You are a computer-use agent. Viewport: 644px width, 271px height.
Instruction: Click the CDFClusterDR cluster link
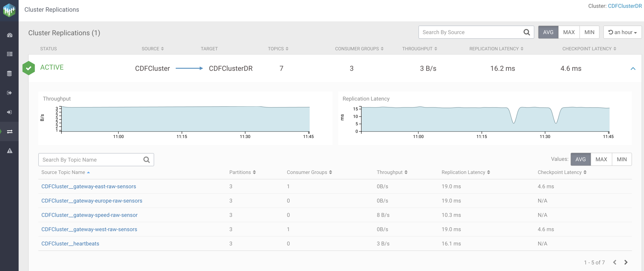click(625, 6)
